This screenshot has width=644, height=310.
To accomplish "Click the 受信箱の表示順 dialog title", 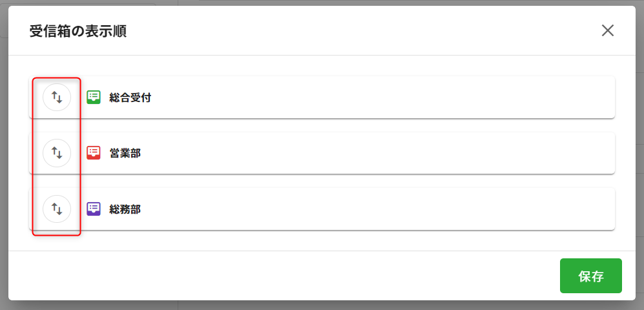I will click(x=78, y=31).
